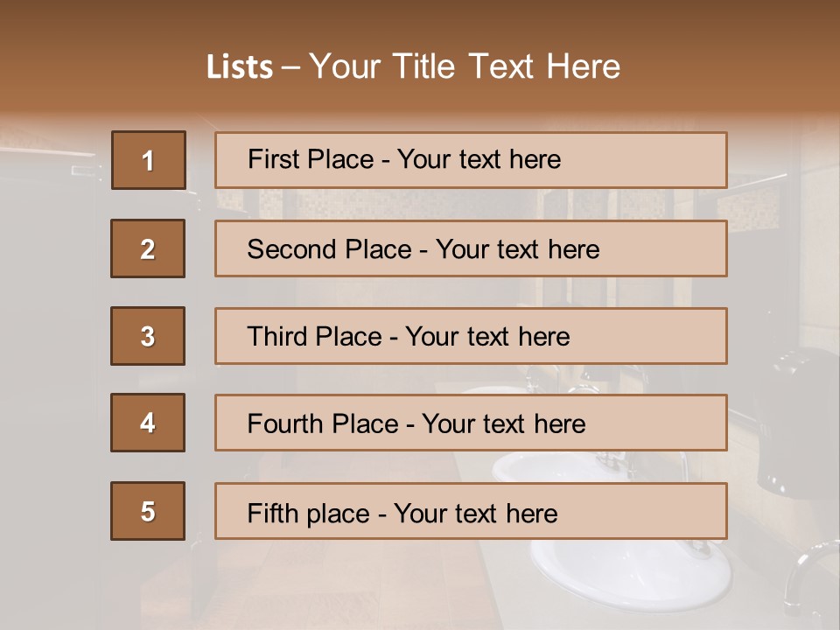Click the number 5 square
Viewport: 840px width, 630px height.
(148, 511)
